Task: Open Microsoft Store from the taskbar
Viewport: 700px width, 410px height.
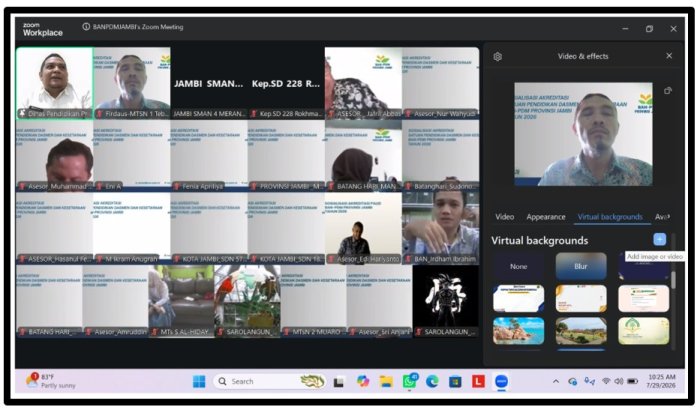Action: [455, 382]
